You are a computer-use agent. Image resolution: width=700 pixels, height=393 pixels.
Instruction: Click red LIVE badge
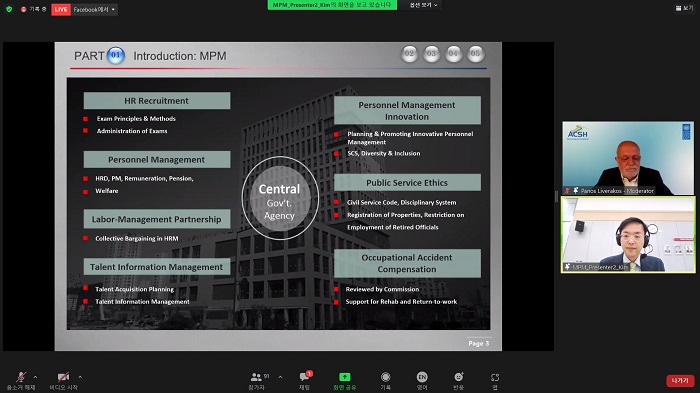(x=61, y=9)
